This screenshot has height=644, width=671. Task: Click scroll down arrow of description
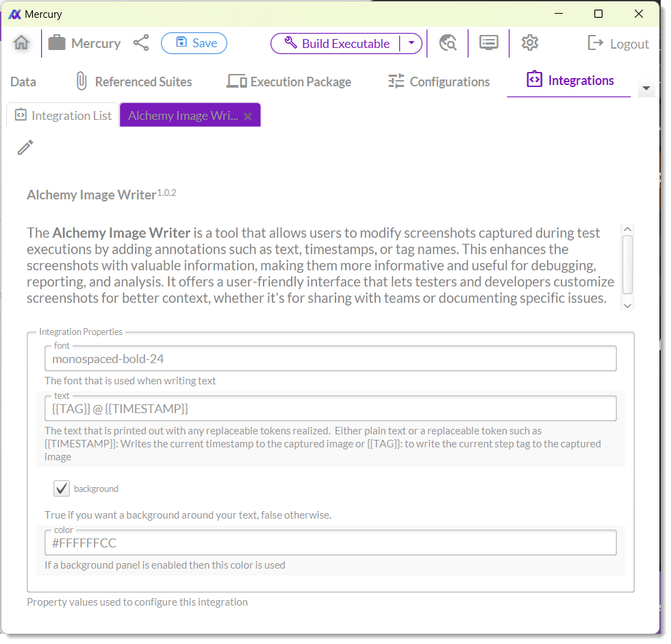[x=627, y=306]
